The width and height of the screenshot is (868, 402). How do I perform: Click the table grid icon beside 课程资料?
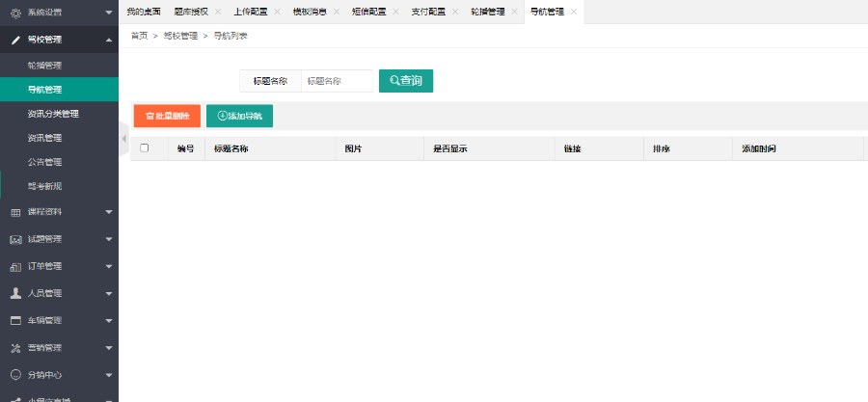[16, 212]
